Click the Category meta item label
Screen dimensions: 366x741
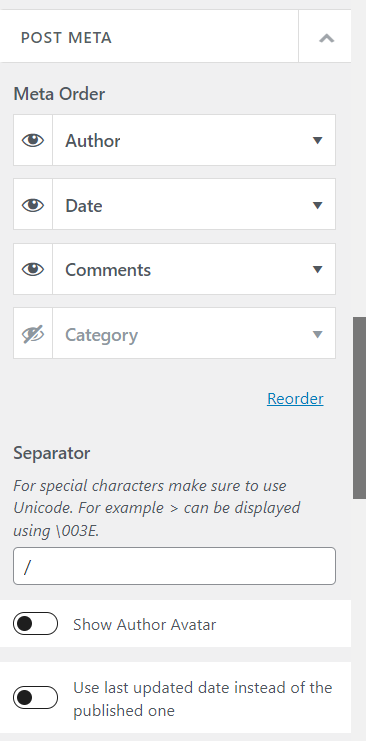pos(102,335)
